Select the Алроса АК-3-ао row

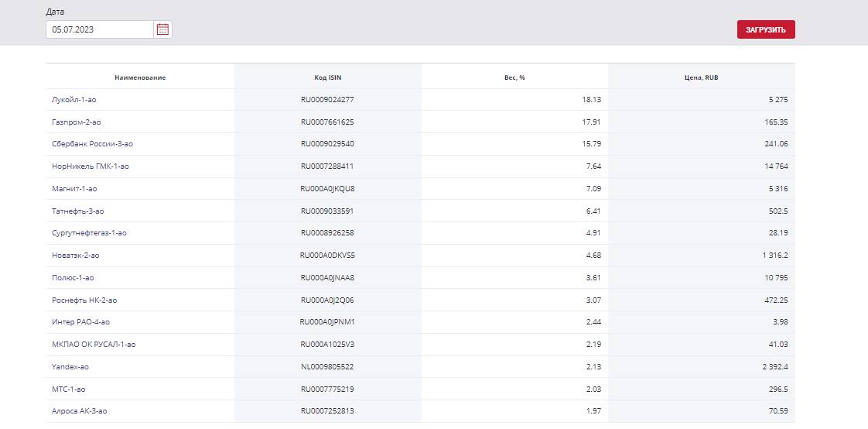421,411
